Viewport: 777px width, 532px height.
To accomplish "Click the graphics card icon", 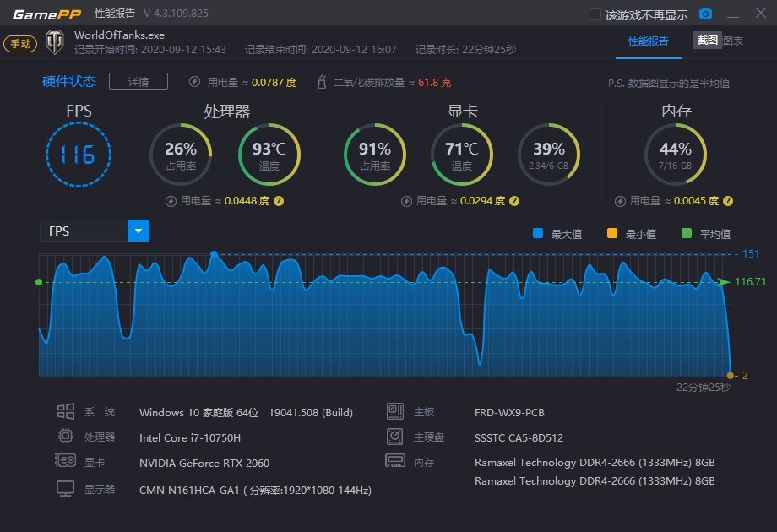I will pyautogui.click(x=65, y=461).
